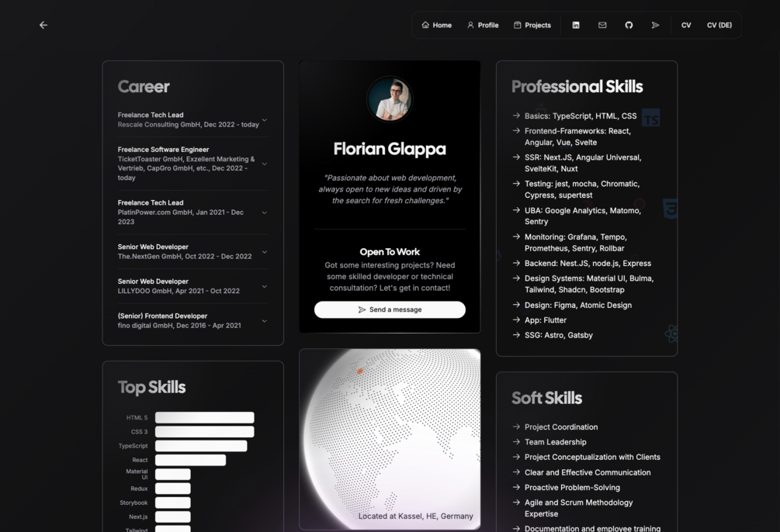Viewport: 780px width, 532px height.
Task: Click the CSS3 logo in Professional Skills
Action: pyautogui.click(x=670, y=209)
